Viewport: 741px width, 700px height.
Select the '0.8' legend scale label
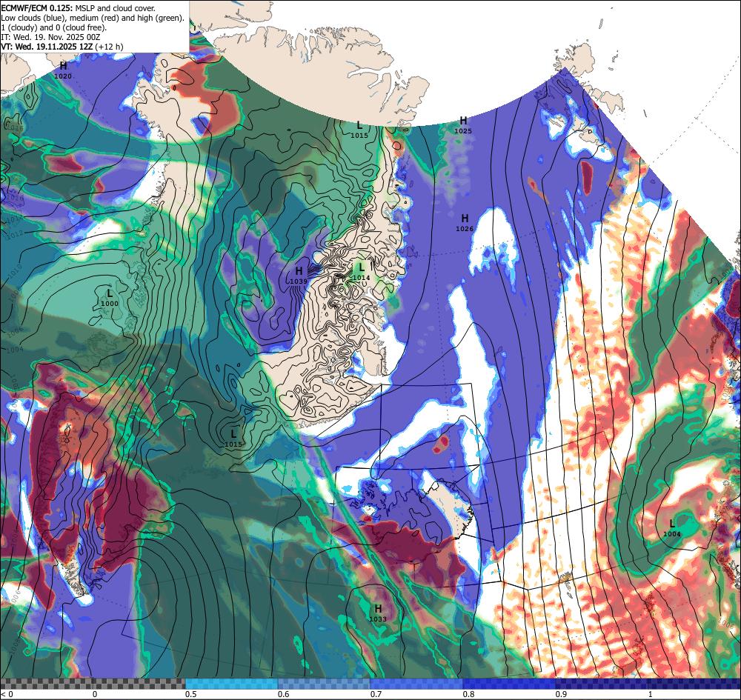(x=469, y=694)
